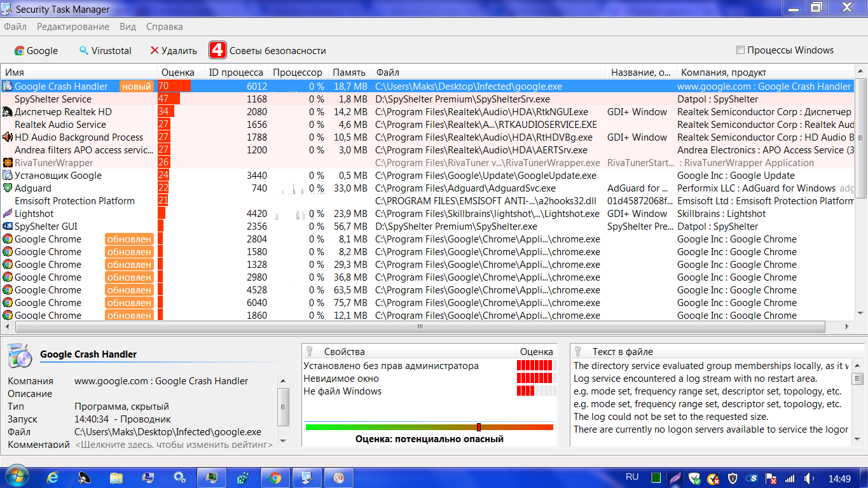Click the Lightshot feather row icon
The image size is (868, 488).
8,214
